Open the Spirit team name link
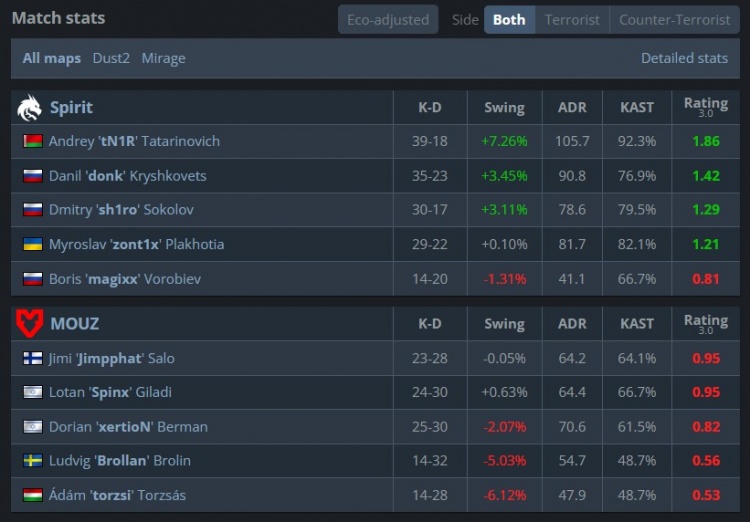Screen dimensions: 750x522 71,107
